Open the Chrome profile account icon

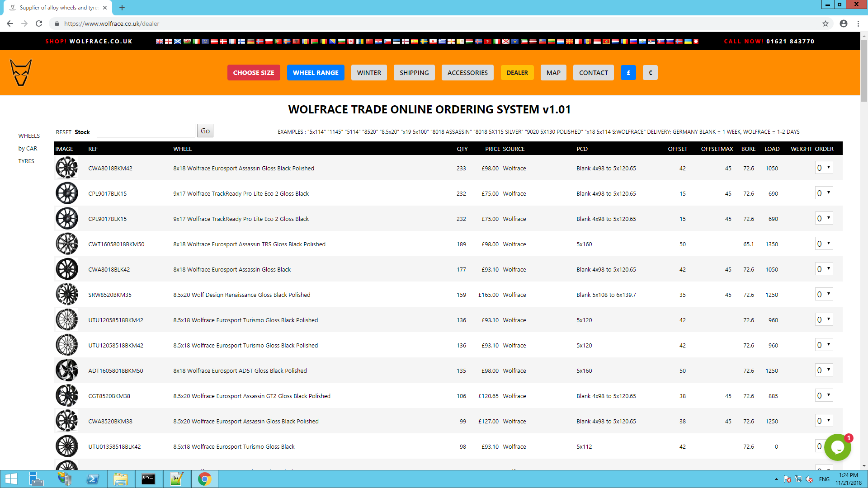point(844,23)
